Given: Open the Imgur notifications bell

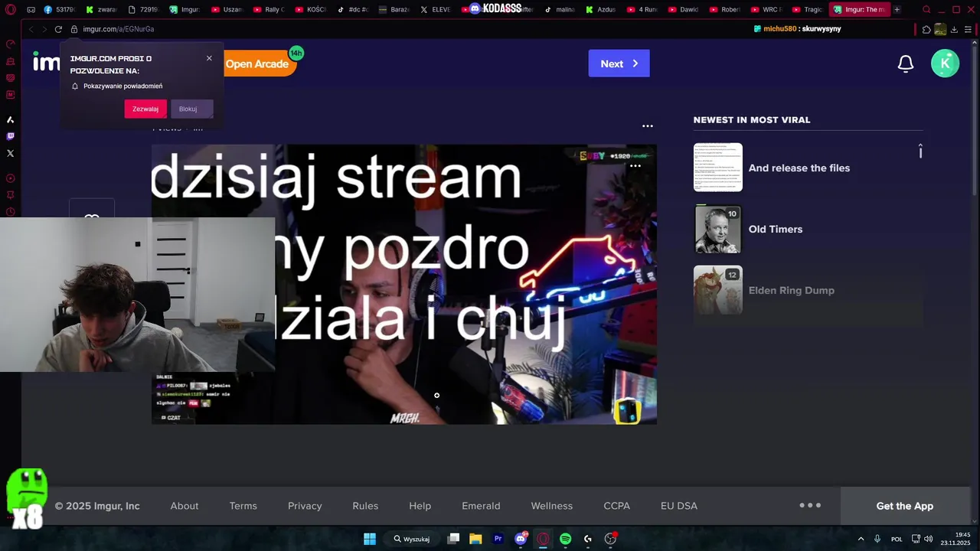Looking at the screenshot, I should tap(906, 64).
